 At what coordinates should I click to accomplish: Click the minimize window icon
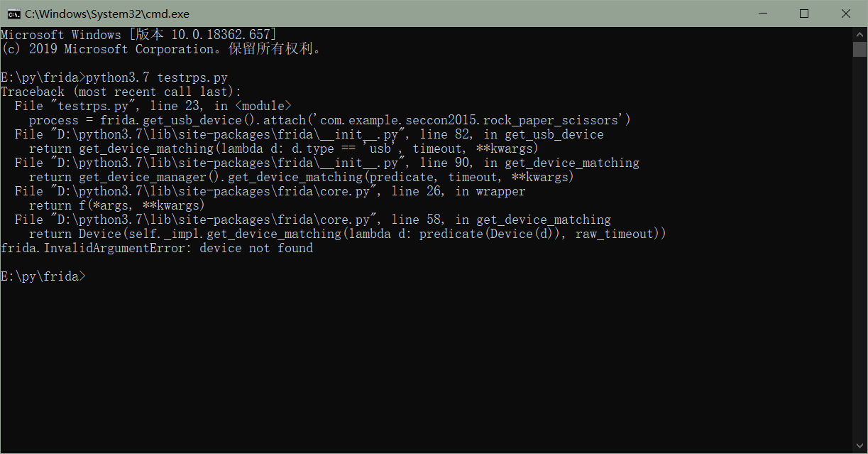[x=762, y=13]
